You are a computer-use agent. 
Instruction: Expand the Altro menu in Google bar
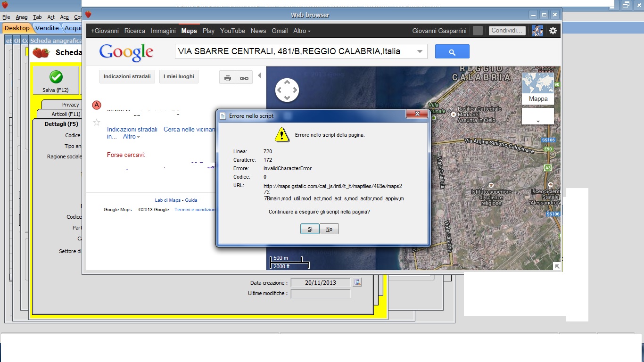coord(302,31)
